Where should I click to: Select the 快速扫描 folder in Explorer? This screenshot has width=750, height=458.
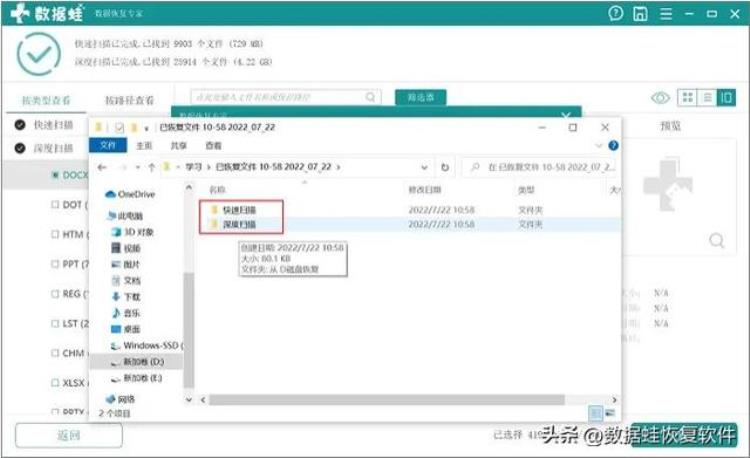pos(239,210)
